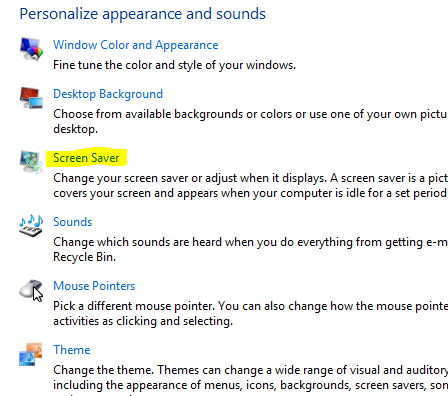This screenshot has height=396, width=448.
Task: Select the Mouse Pointers mouse icon
Action: tap(31, 290)
